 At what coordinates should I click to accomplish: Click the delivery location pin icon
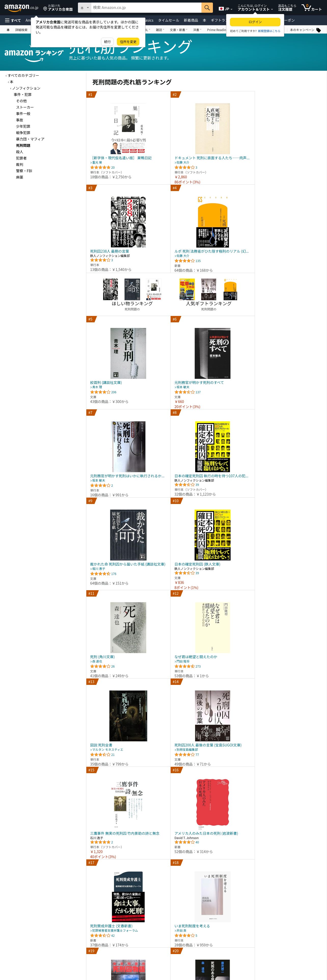pos(45,8)
